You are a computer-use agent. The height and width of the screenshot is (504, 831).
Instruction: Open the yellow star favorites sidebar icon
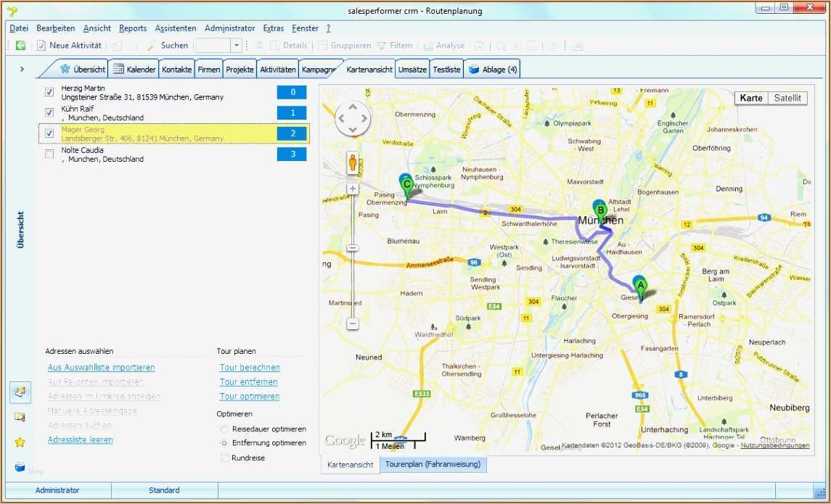(x=20, y=442)
